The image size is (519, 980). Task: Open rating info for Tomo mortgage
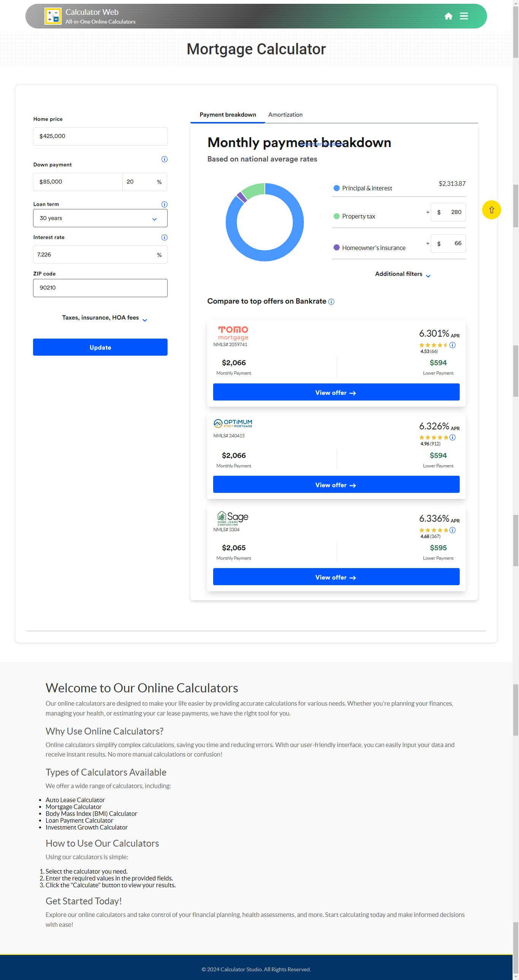click(x=453, y=345)
